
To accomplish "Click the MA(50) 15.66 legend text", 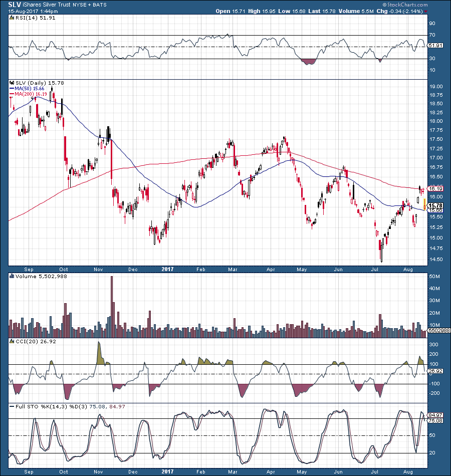I will click(30, 89).
